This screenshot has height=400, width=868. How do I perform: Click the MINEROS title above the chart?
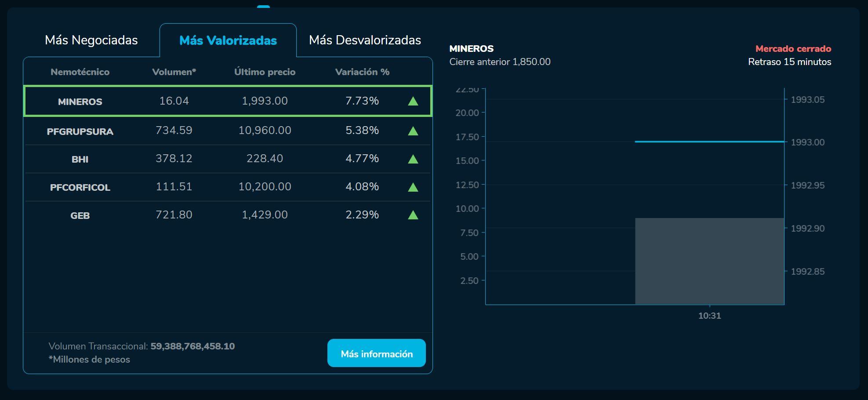pyautogui.click(x=471, y=49)
